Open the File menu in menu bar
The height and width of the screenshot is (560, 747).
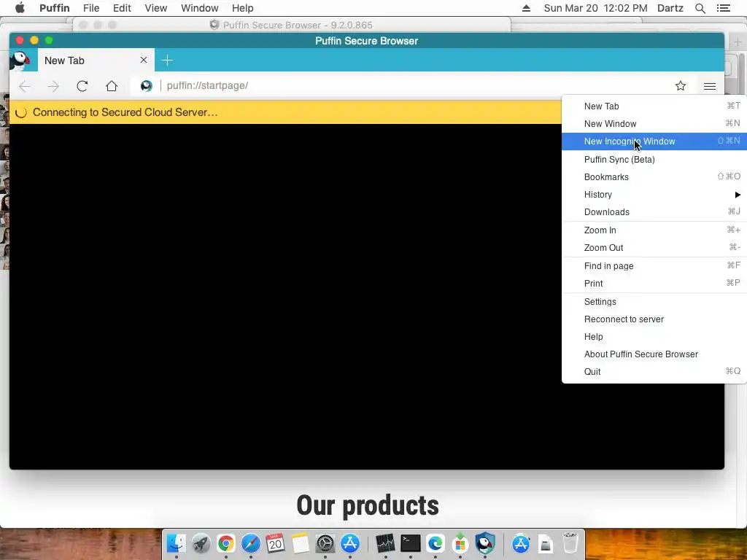pyautogui.click(x=91, y=8)
